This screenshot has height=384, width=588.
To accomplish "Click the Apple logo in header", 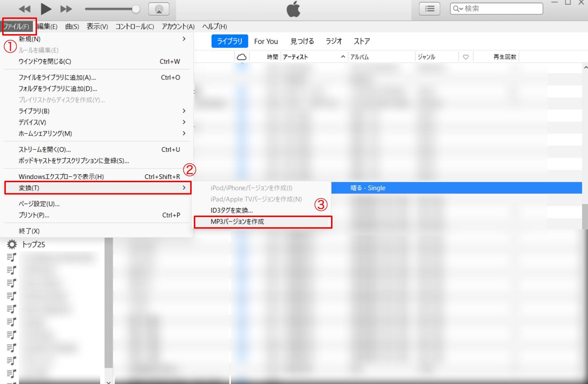I will (293, 9).
